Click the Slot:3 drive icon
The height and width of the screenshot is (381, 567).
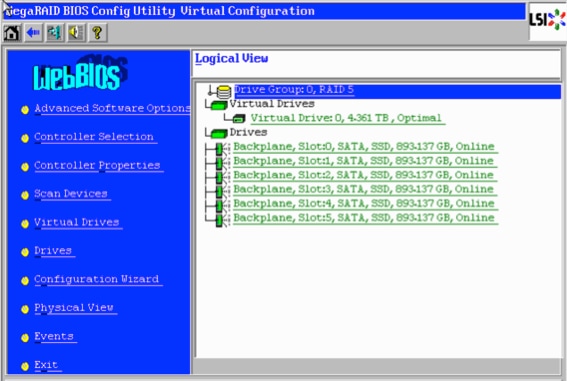(219, 191)
